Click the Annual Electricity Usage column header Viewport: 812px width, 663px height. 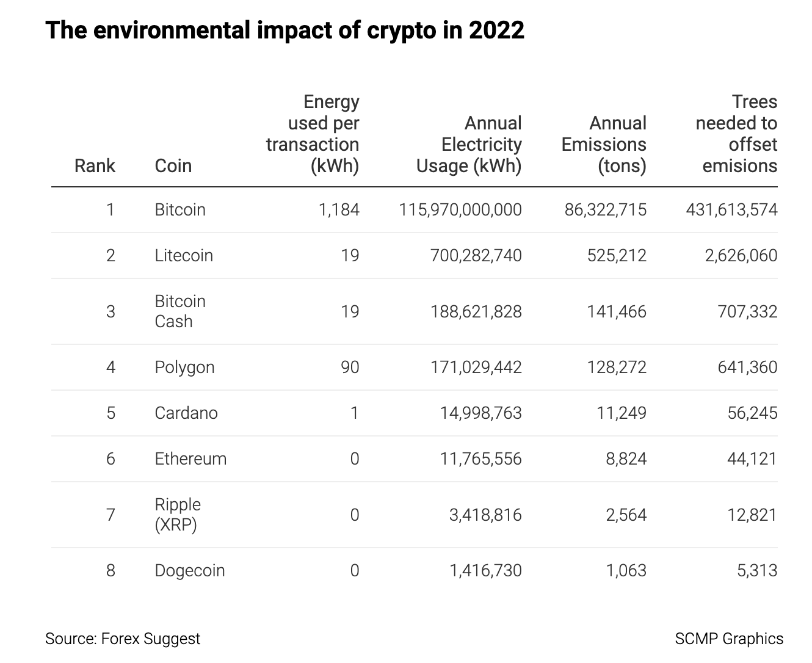click(469, 144)
